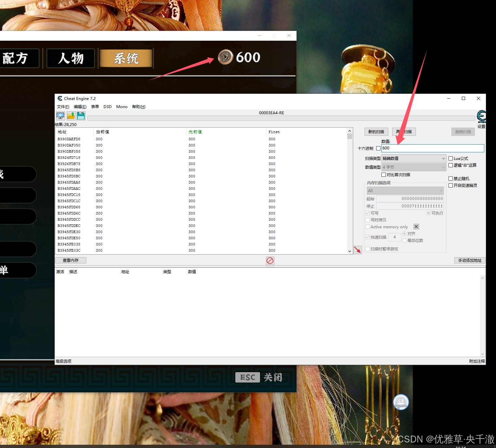This screenshot has width=496, height=448.
Task: Click the scan progress bar
Action: 281,118
